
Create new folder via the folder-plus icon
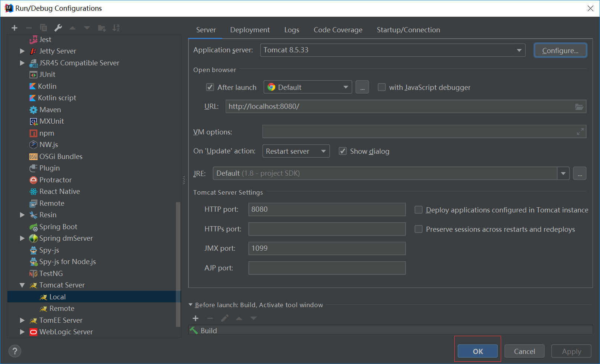point(101,28)
